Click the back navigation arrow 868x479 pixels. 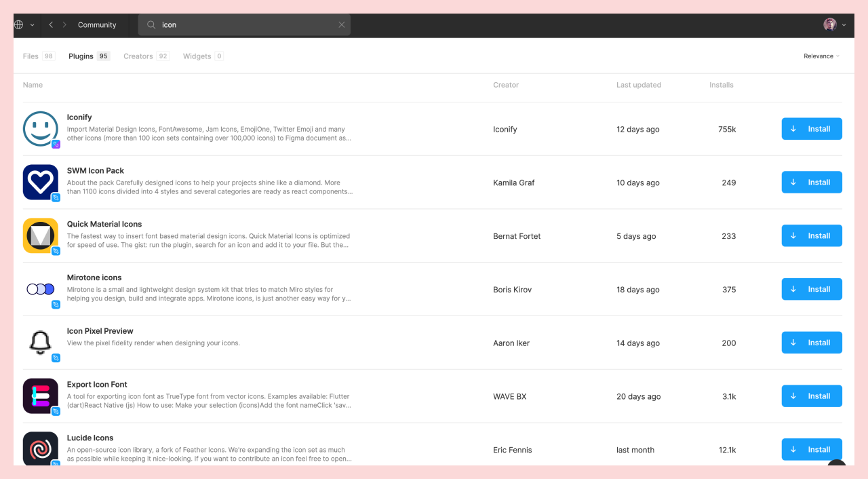tap(51, 24)
